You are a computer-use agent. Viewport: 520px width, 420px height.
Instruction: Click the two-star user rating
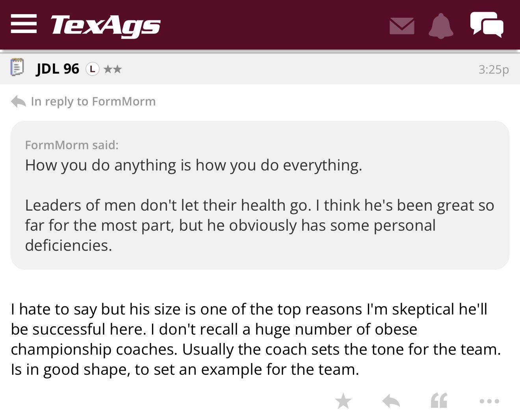113,69
